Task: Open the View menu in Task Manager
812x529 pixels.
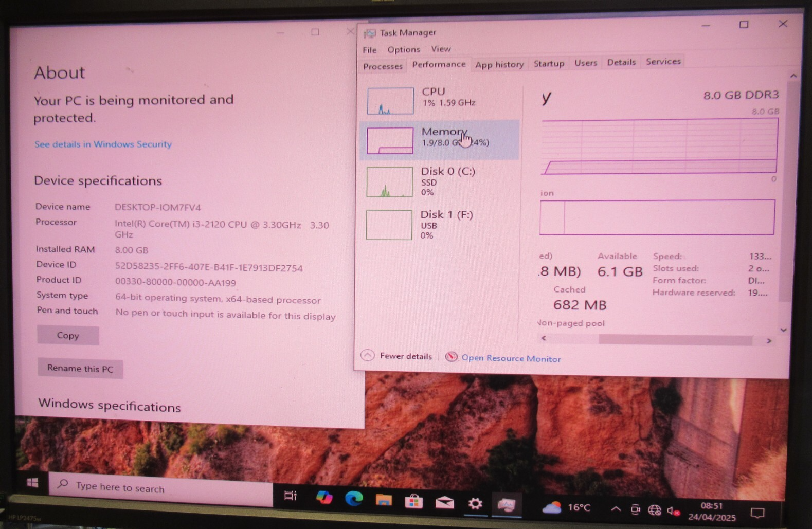Action: click(441, 49)
